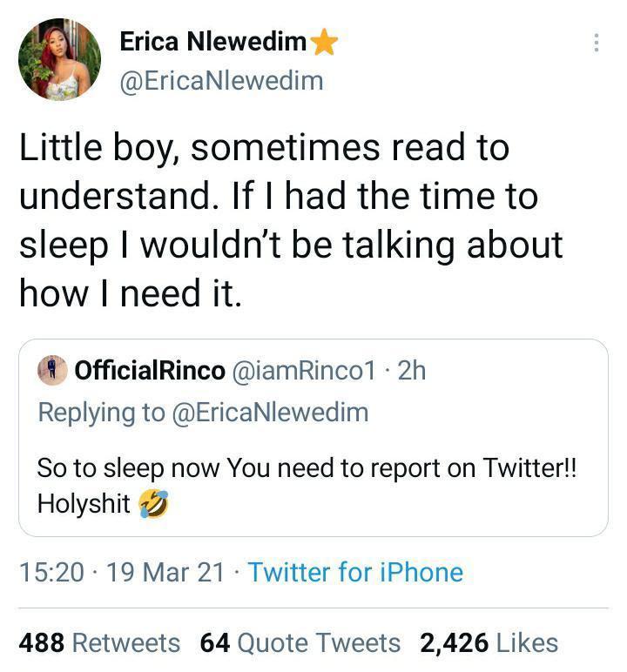Click OfficialRinco's small avatar icon

click(x=52, y=370)
